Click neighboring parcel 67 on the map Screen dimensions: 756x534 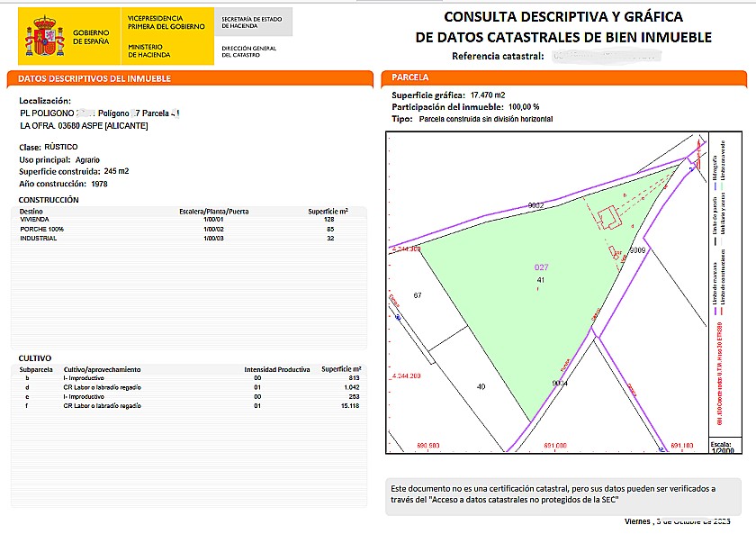418,295
